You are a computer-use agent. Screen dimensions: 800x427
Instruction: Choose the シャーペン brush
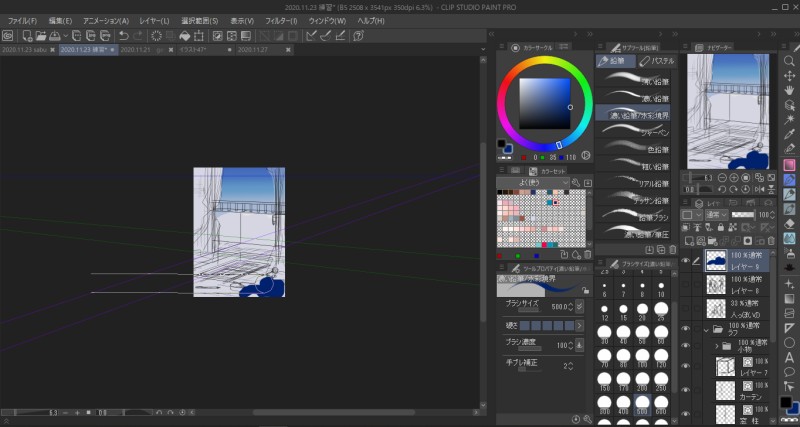tap(633, 131)
